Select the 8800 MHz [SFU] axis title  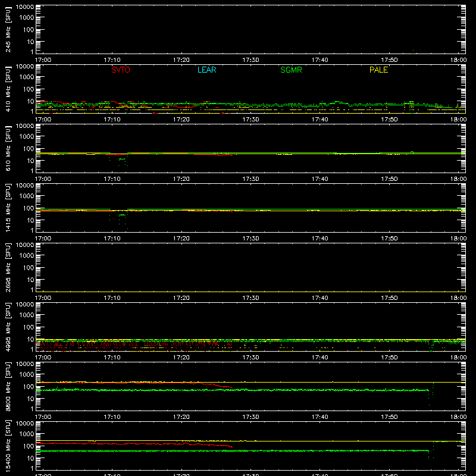coord(8,386)
